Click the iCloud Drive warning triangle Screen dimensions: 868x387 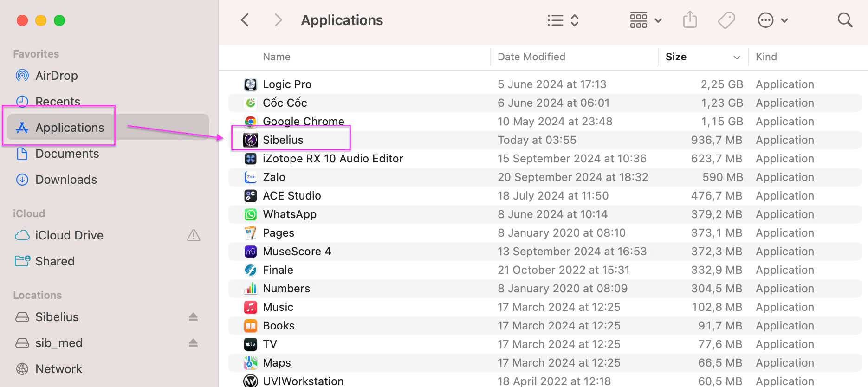pos(194,235)
